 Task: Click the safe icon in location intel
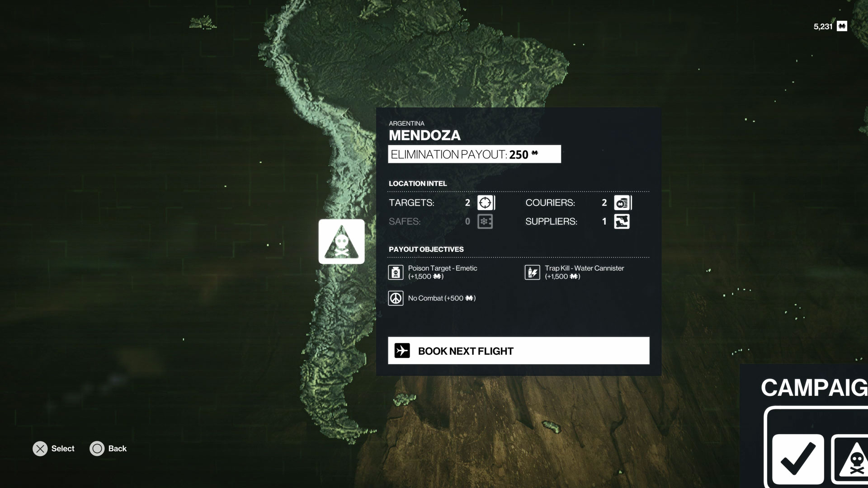[485, 221]
